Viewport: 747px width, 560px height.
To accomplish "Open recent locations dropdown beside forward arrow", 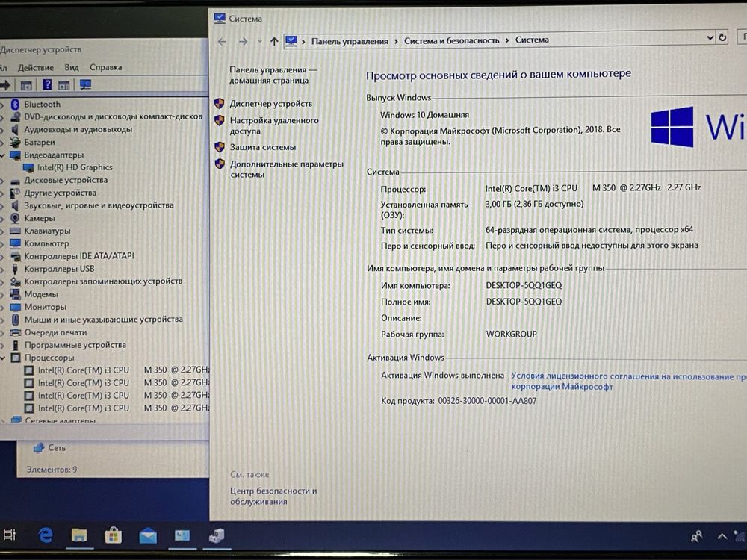I will tap(260, 41).
